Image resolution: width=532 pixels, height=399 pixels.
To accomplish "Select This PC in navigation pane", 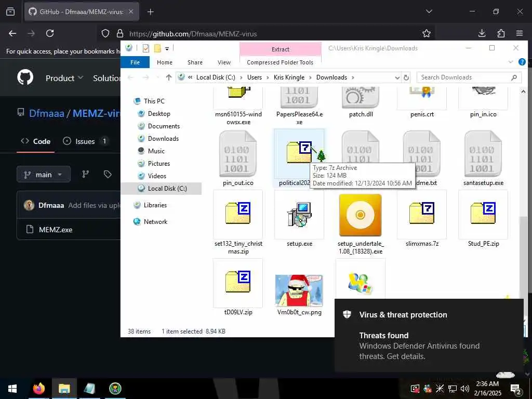I will [x=154, y=101].
